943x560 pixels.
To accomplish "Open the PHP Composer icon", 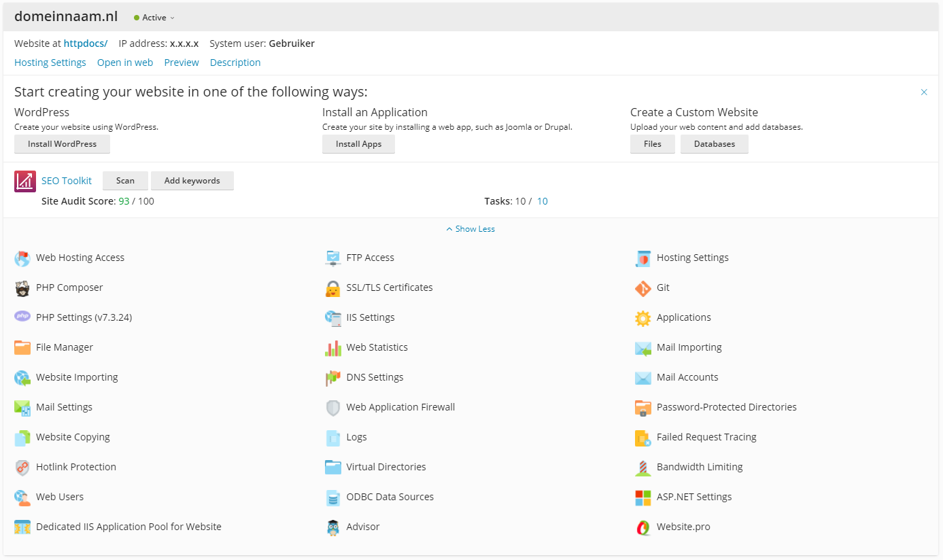I will [22, 288].
